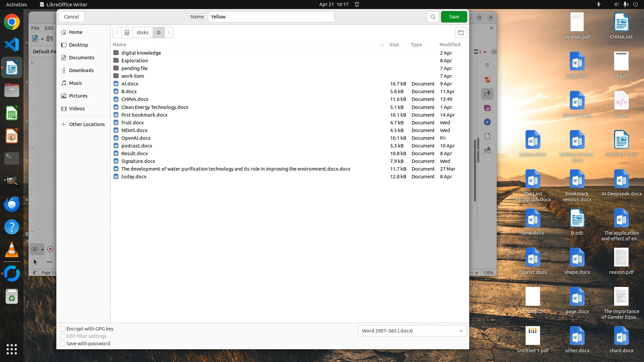Open the Word 2007–365 file type dropdown
The width and height of the screenshot is (644, 362).
[412, 331]
